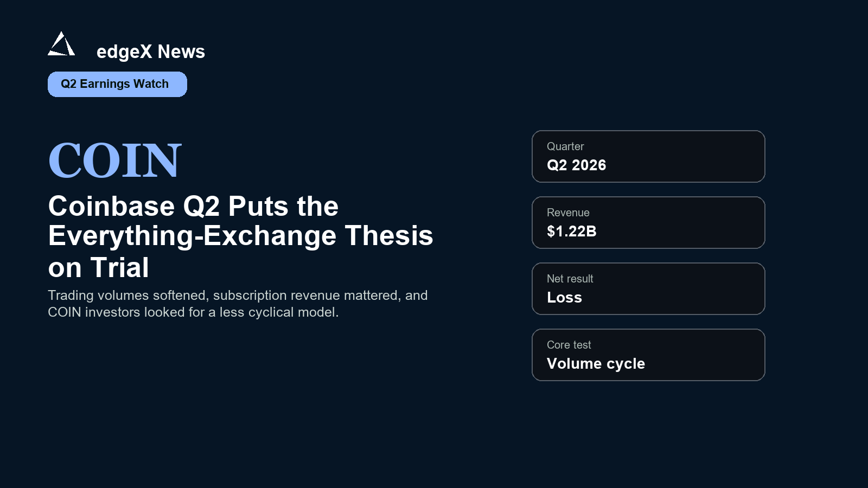Click the 'on Trial' headline line

pos(98,267)
